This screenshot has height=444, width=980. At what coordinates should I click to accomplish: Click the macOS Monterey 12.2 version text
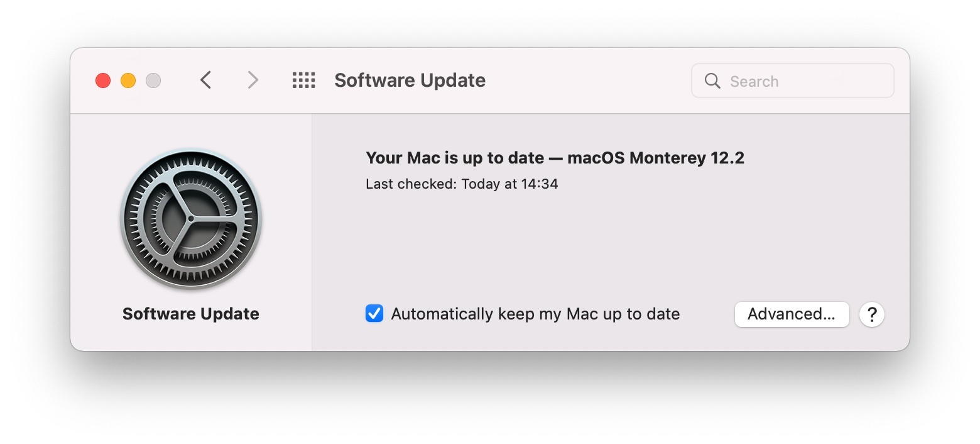[655, 158]
